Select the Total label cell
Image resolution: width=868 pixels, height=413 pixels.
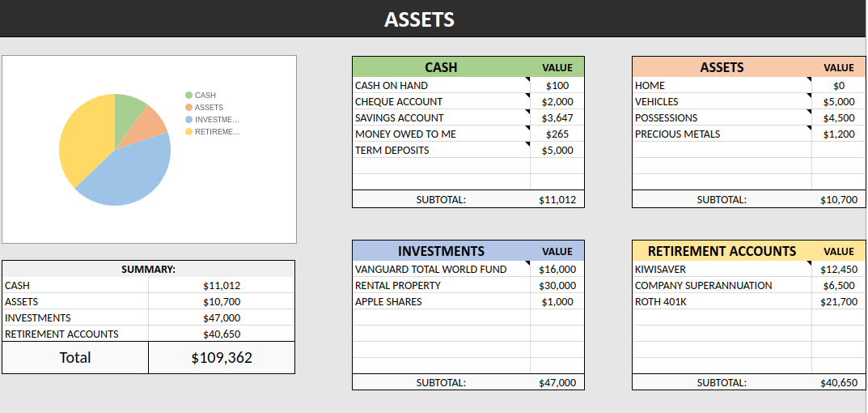pyautogui.click(x=75, y=358)
